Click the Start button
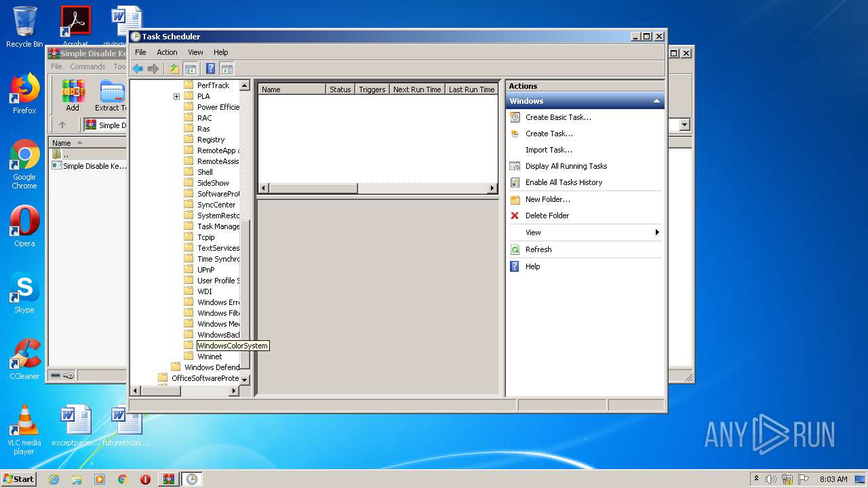Image resolution: width=868 pixels, height=488 pixels. click(19, 479)
